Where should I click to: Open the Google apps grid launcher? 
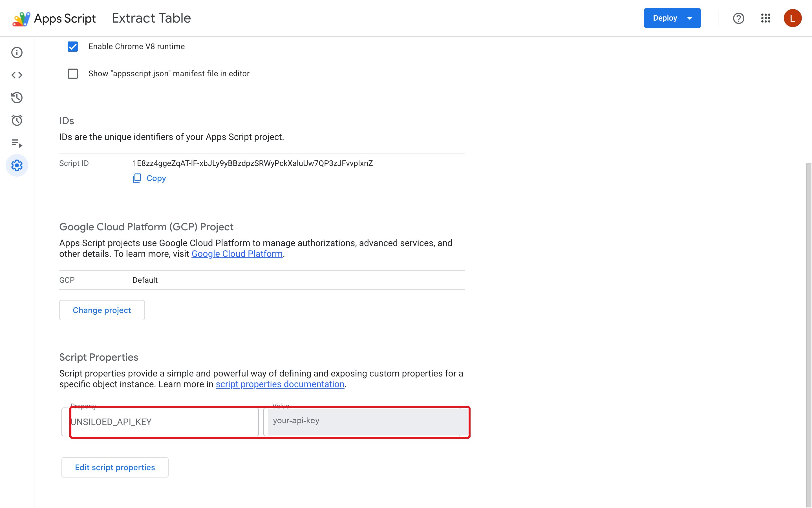click(766, 18)
